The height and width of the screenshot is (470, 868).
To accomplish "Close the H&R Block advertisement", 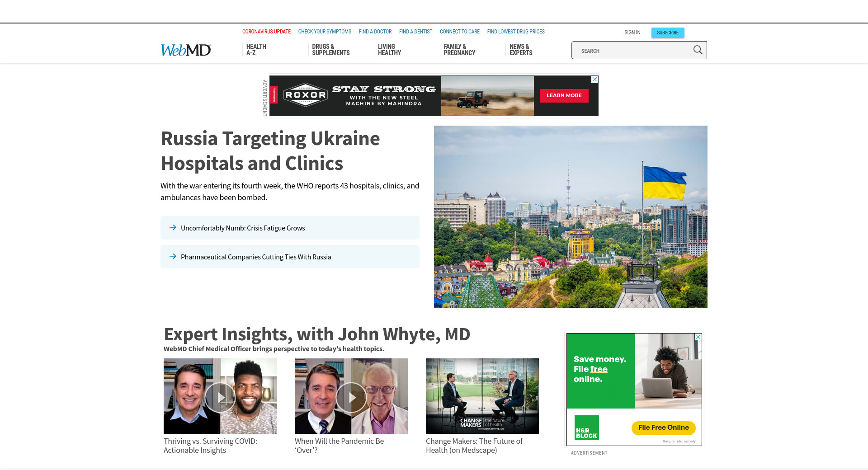I will point(698,337).
